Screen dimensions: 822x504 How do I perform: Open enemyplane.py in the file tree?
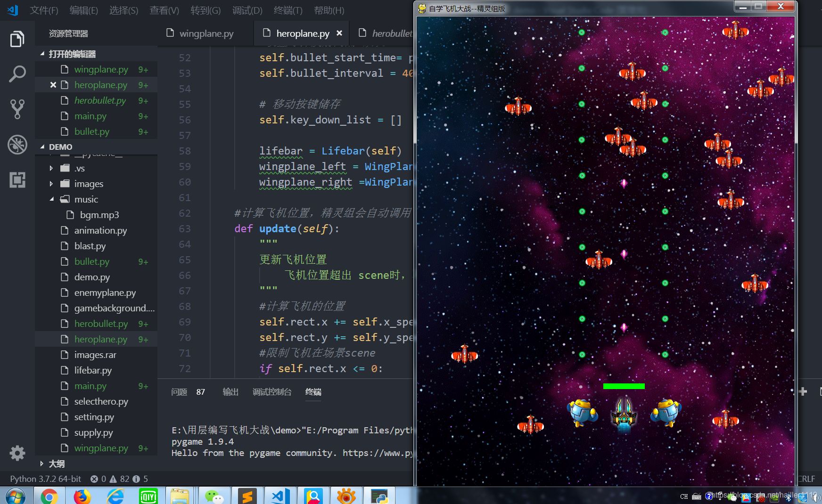(x=105, y=293)
